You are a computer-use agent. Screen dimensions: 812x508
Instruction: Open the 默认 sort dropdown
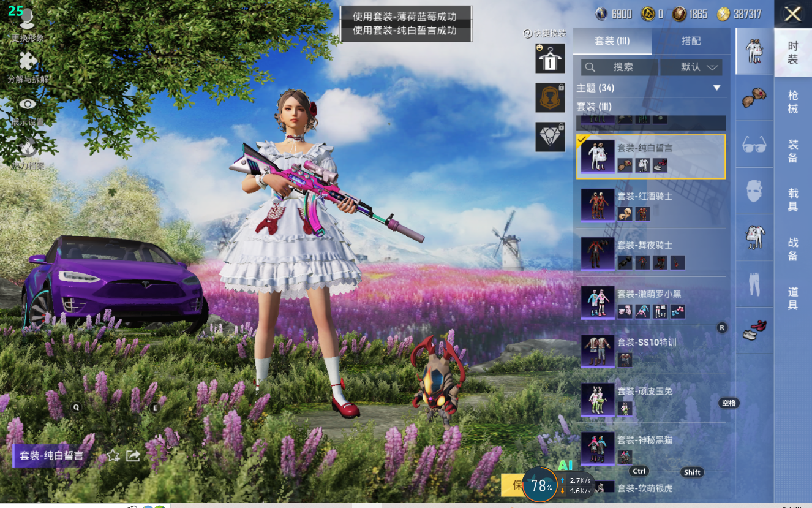(x=699, y=67)
